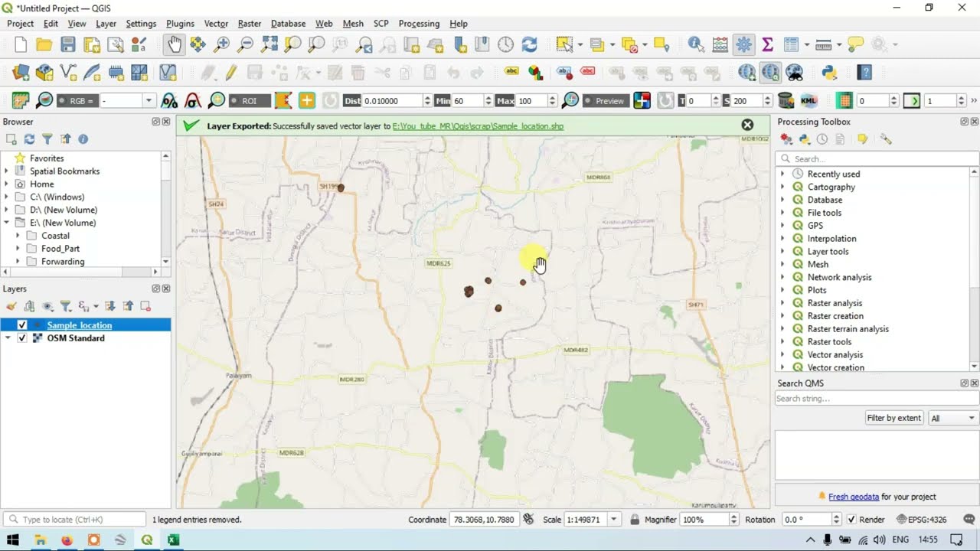Select the Zoom Out magnifier tool
Screen dimensions: 980x551
click(245, 44)
